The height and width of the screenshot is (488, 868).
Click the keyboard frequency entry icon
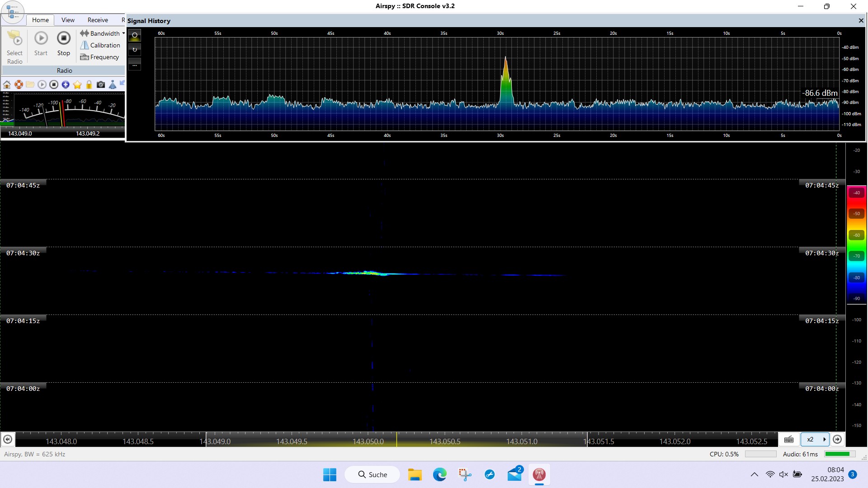click(x=789, y=439)
